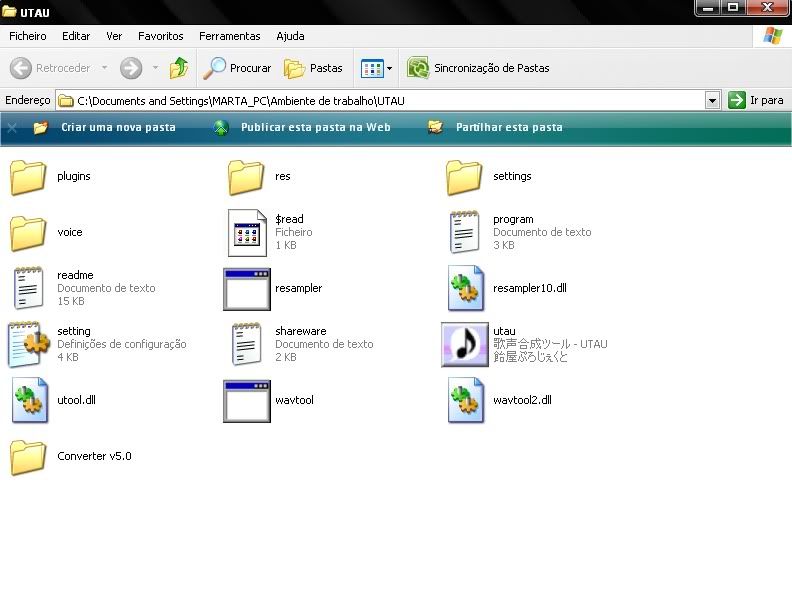Open the res folder icon

tap(246, 177)
